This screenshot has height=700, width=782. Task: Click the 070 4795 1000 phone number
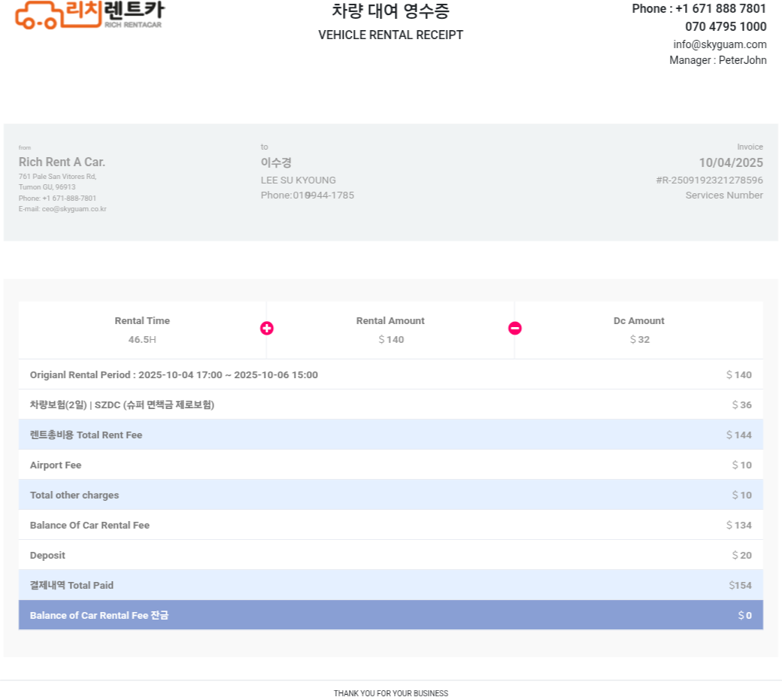[726, 27]
